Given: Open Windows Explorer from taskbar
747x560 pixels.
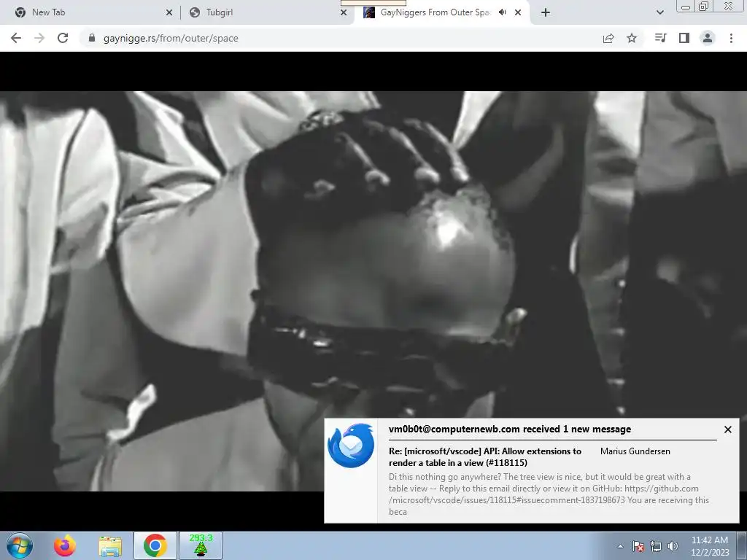Looking at the screenshot, I should pyautogui.click(x=110, y=545).
